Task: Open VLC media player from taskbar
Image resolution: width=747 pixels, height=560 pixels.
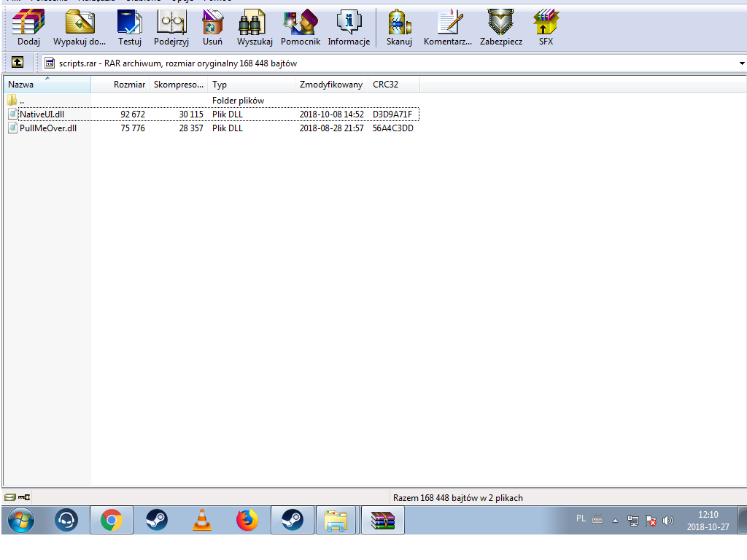Action: 202,520
